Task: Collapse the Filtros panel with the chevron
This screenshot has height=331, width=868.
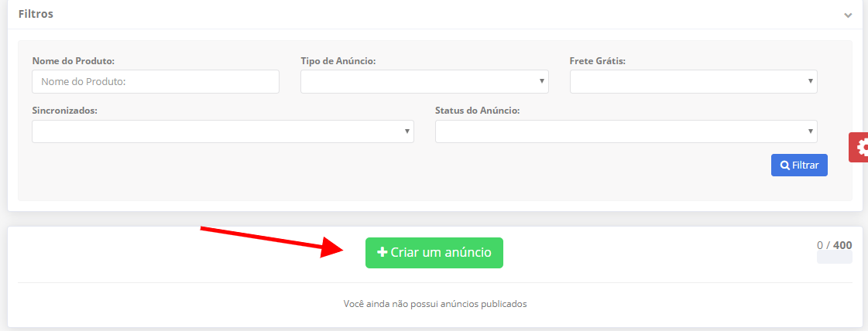Action: pos(848,15)
